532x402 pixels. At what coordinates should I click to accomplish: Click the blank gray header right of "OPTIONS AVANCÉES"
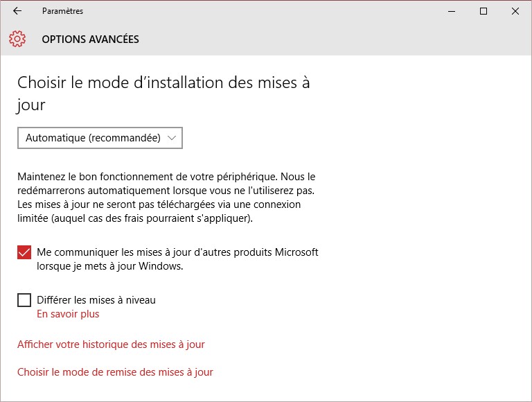(332, 40)
